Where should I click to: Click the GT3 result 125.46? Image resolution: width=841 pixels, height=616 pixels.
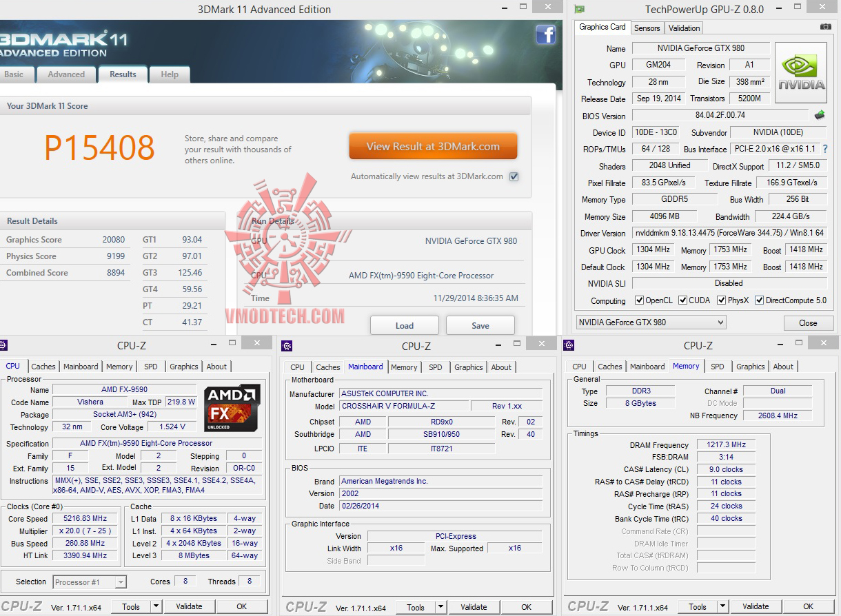point(190,273)
